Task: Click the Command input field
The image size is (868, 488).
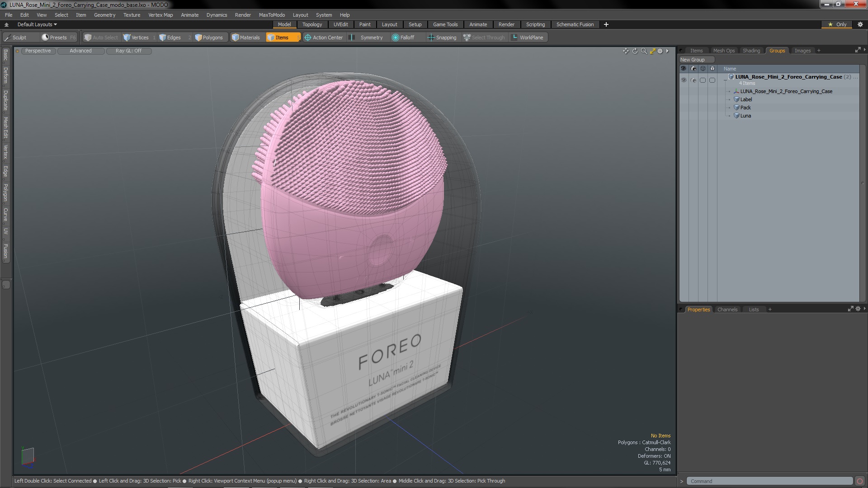Action: [x=769, y=481]
